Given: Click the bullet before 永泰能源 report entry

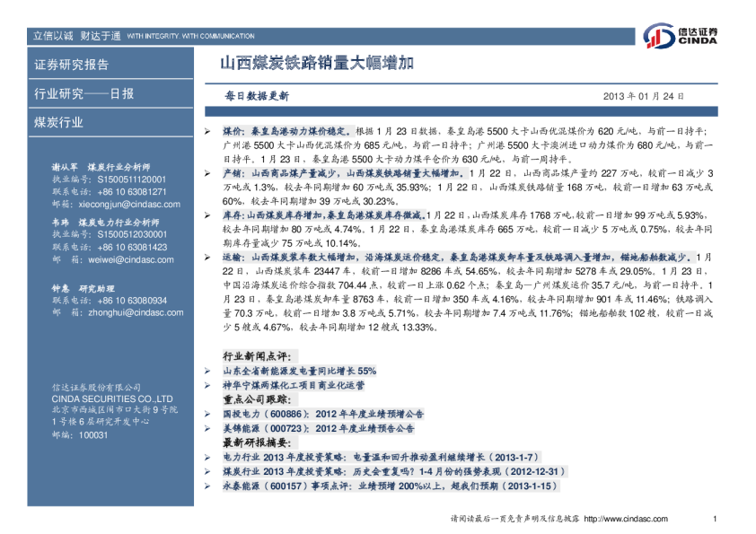Looking at the screenshot, I should [x=208, y=486].
